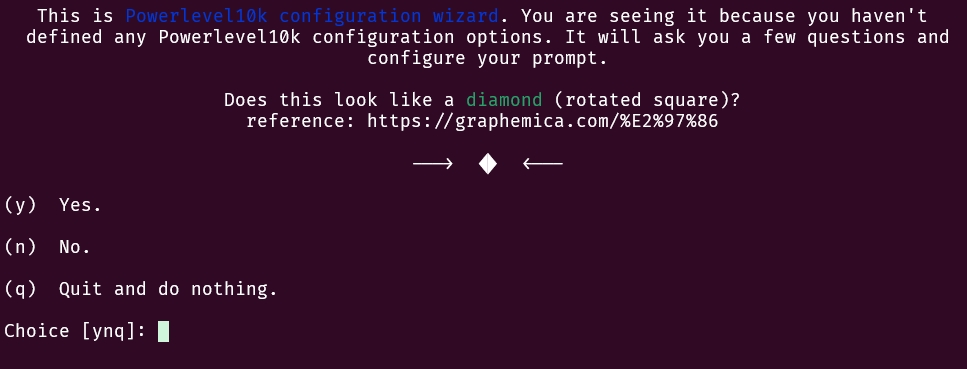Click the green 'diamond' word
967x369 pixels.
[x=504, y=100]
